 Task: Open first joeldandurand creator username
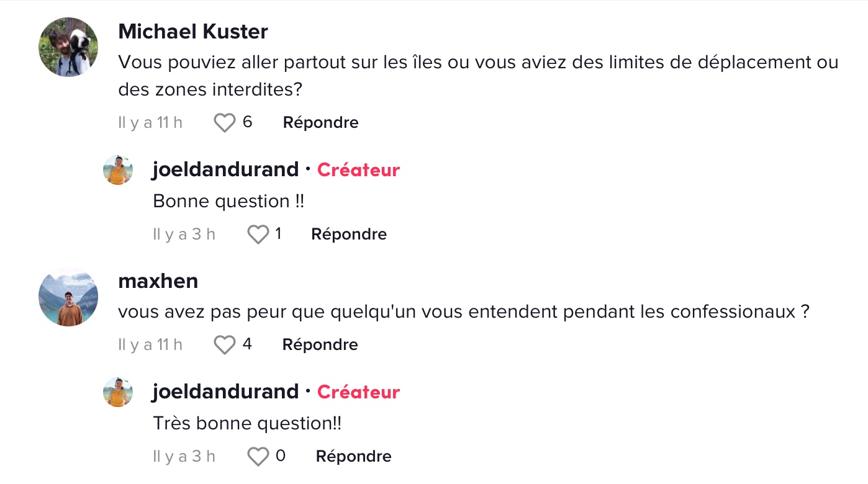pos(225,169)
